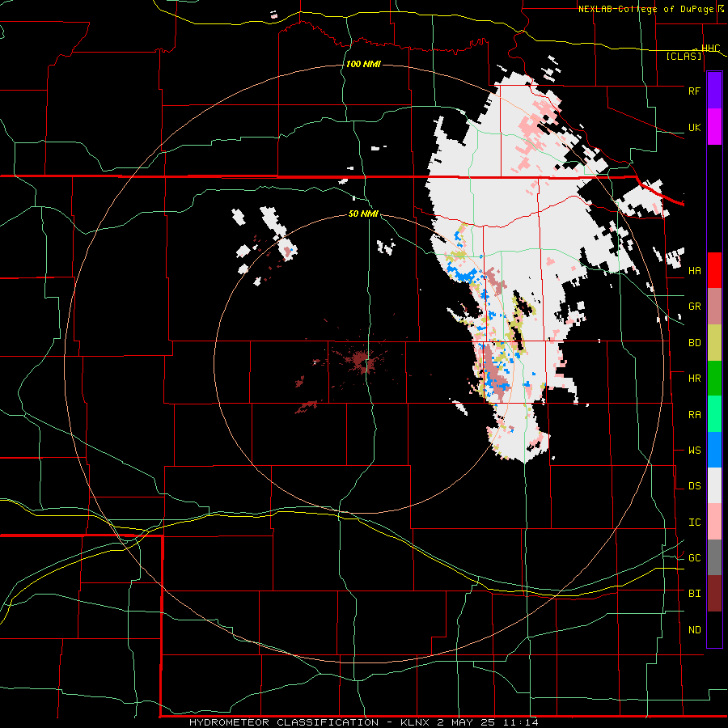Click the ND legend label
The height and width of the screenshot is (728, 728).
(x=694, y=630)
